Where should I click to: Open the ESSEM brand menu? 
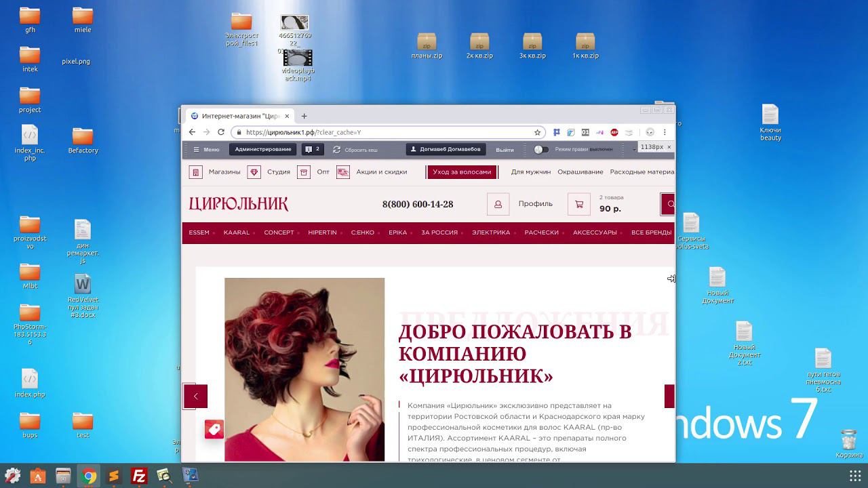coord(199,232)
